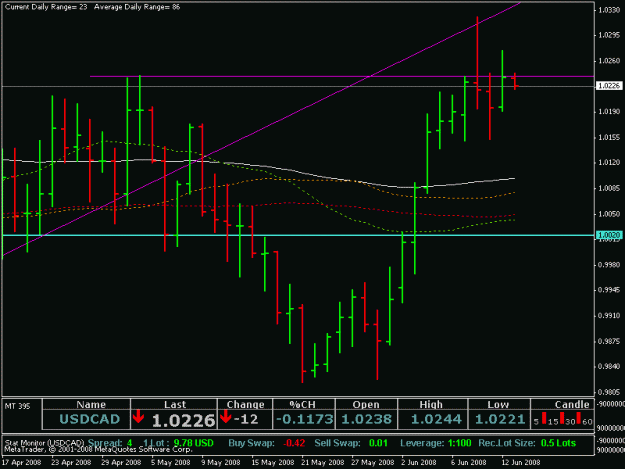The width and height of the screenshot is (625, 469).
Task: Click the Average Daily Range= 86 text
Action: point(137,7)
